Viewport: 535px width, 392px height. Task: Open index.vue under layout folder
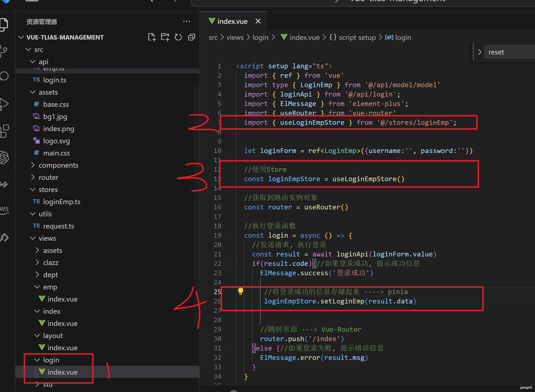point(63,348)
